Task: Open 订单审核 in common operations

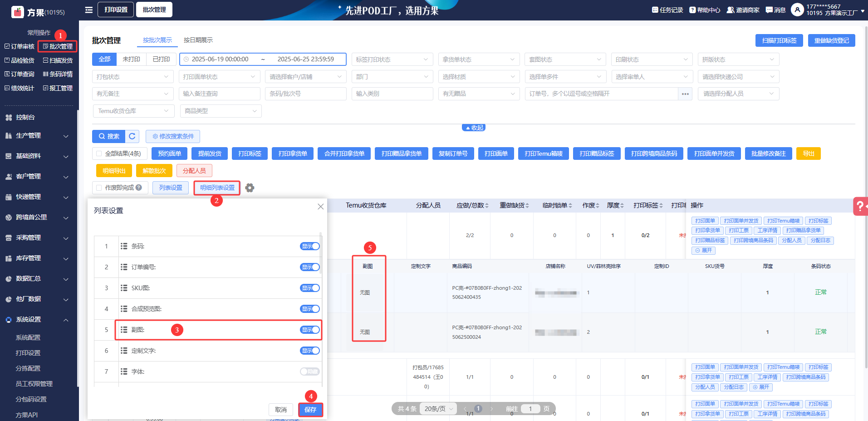Action: [20, 46]
